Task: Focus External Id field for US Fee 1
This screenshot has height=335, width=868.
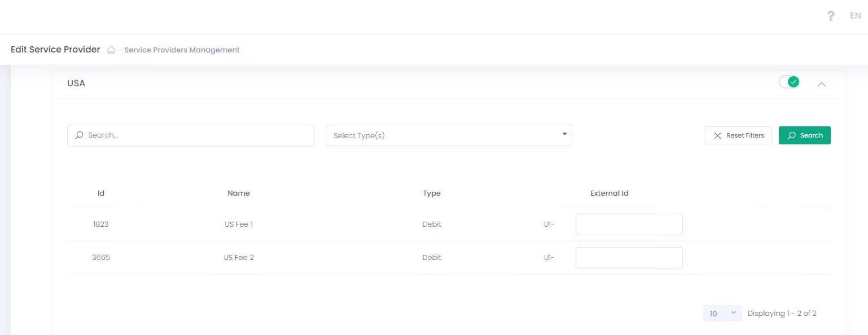Action: tap(629, 224)
